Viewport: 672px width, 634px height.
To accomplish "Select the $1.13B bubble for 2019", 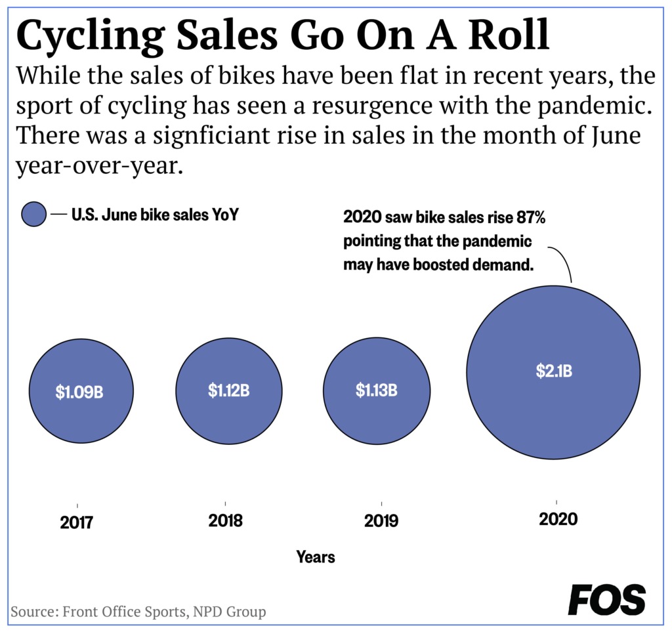I will pos(377,391).
